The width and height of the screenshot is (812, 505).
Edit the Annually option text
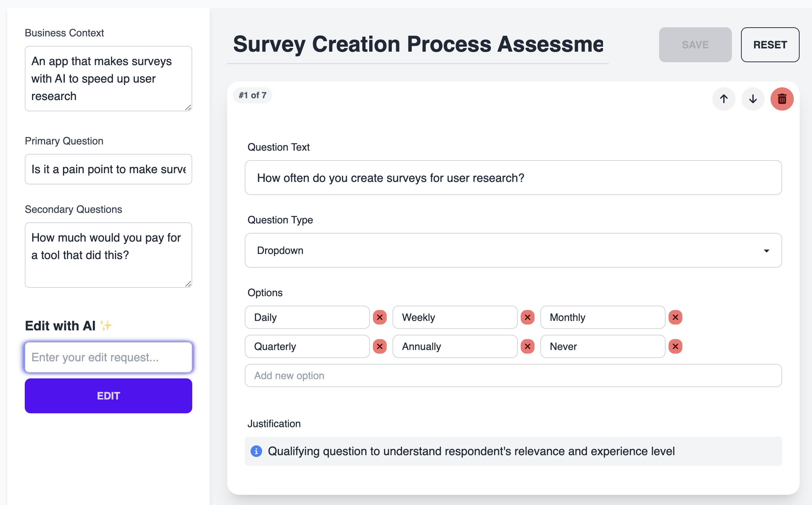click(x=455, y=346)
